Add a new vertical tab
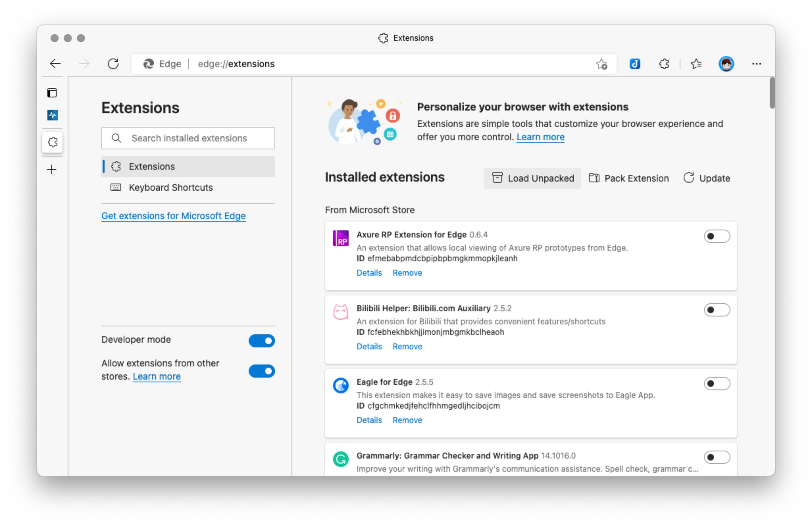The width and height of the screenshot is (812, 525). [52, 169]
